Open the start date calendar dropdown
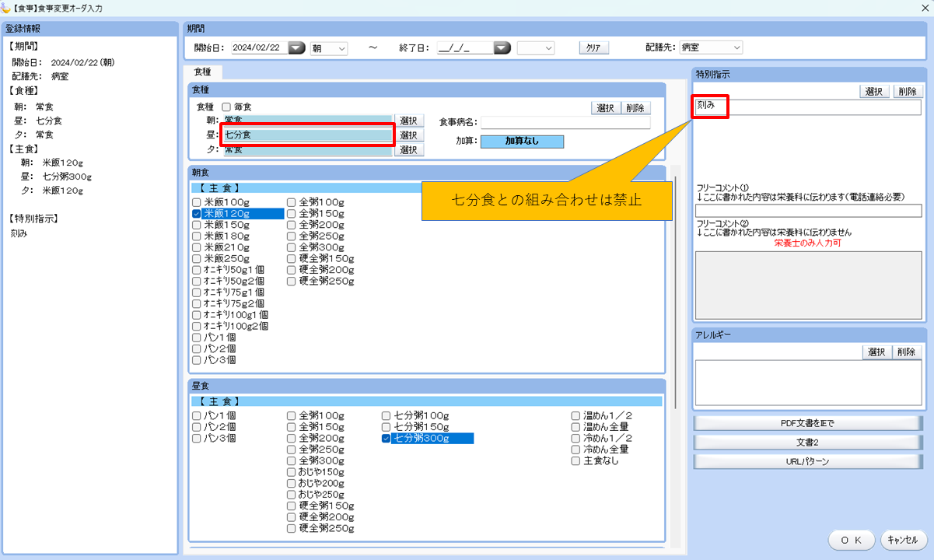The width and height of the screenshot is (934, 560). (297, 47)
